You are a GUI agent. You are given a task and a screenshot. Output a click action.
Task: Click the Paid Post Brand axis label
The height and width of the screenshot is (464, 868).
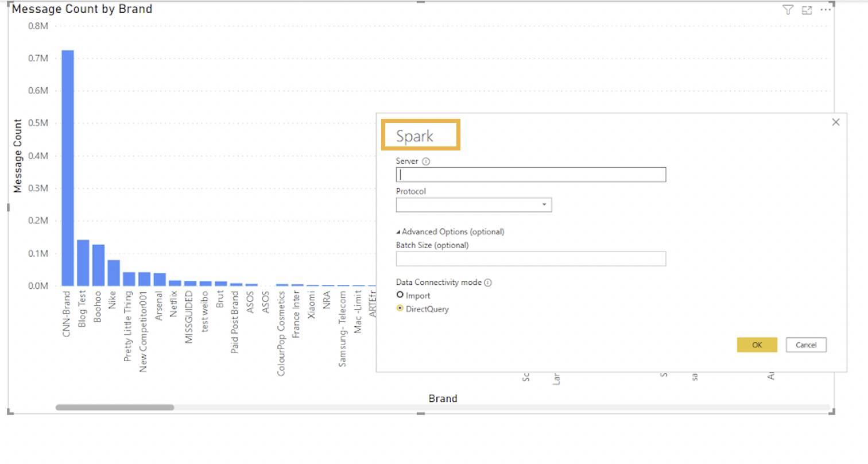click(235, 322)
